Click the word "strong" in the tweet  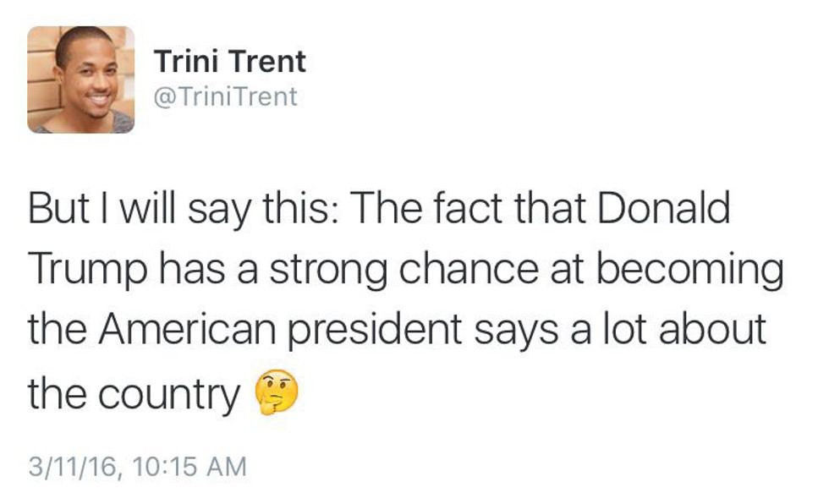tap(332, 271)
